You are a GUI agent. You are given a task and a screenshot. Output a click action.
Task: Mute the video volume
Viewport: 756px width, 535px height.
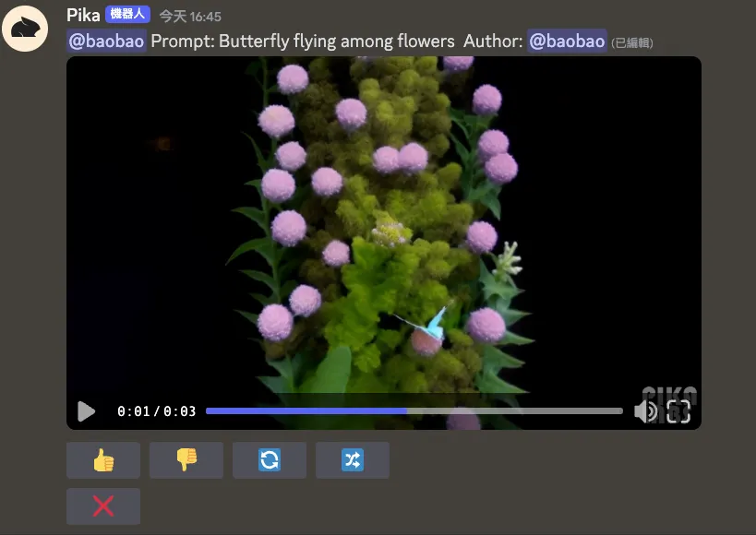[x=645, y=411]
